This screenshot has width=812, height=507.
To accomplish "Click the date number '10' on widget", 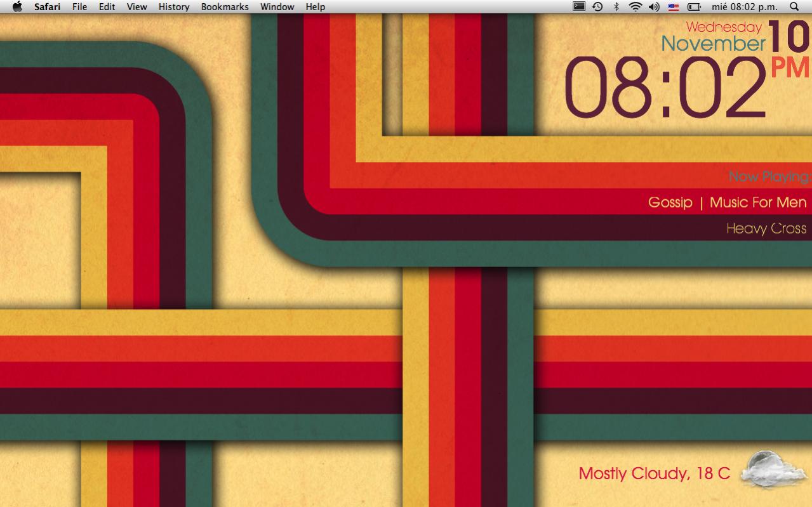I will [790, 37].
